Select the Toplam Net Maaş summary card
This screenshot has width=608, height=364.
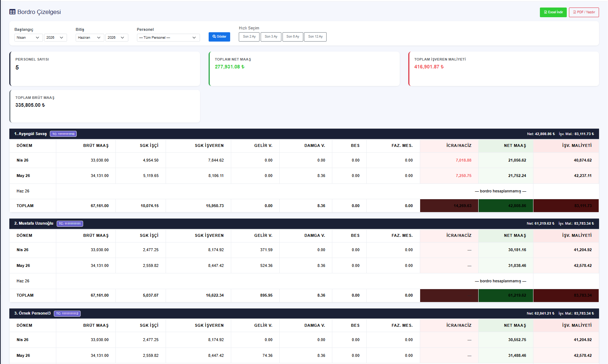(x=304, y=69)
